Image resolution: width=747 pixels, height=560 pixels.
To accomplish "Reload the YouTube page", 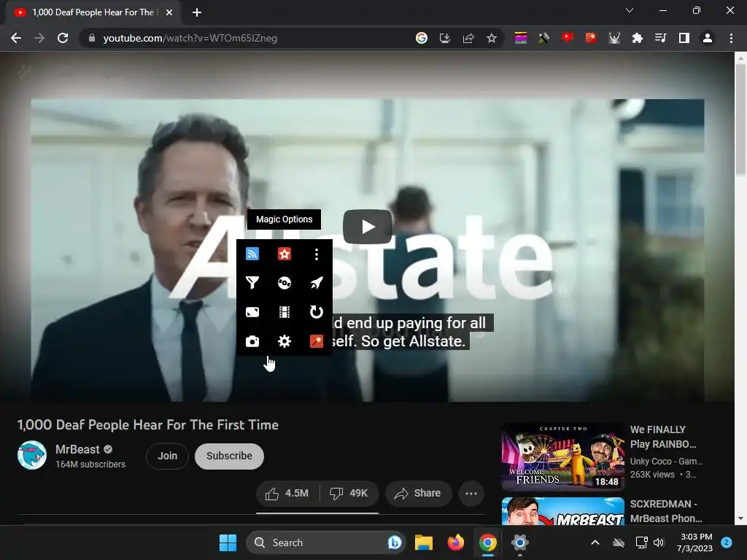I will click(x=63, y=38).
